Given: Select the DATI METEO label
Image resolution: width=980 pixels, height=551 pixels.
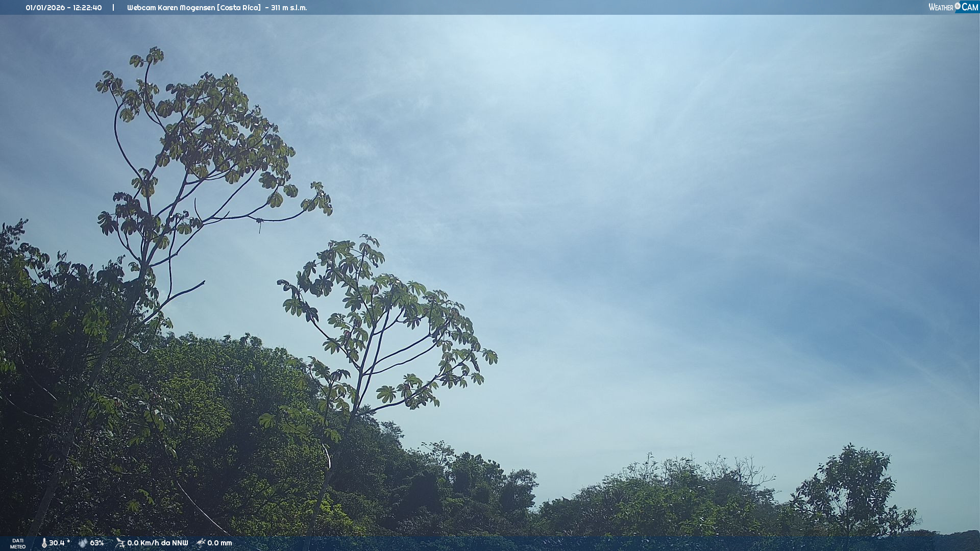Looking at the screenshot, I should (x=17, y=543).
